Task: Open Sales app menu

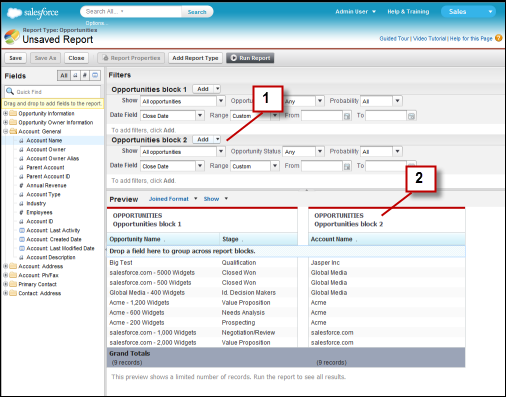Action: point(468,12)
